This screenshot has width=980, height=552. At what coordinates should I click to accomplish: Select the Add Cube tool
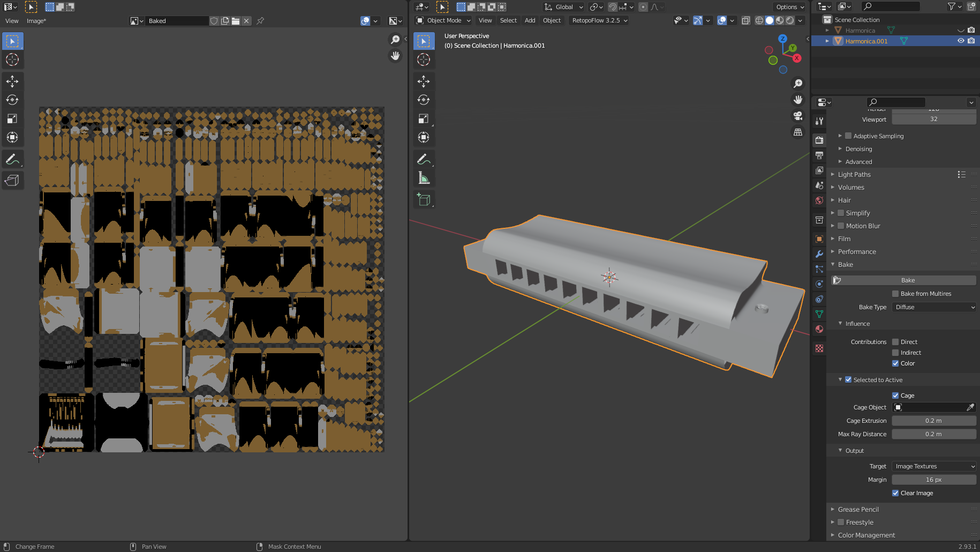click(x=424, y=199)
